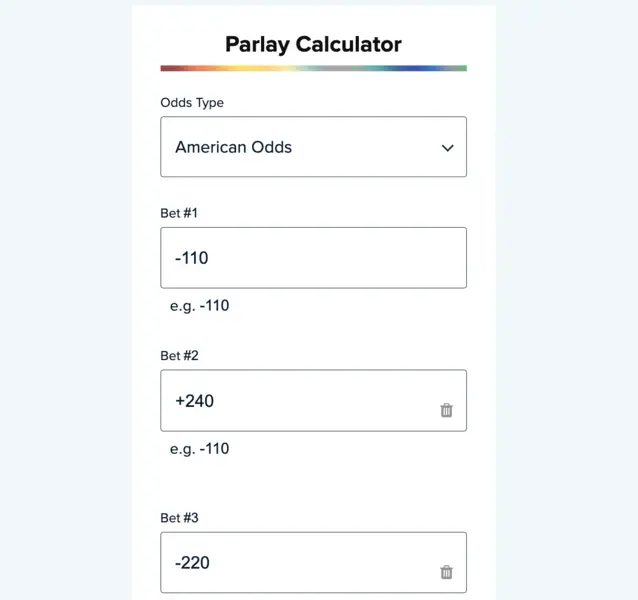Click the dark blue section of rainbow bar
This screenshot has height=600, width=638.
tap(408, 68)
